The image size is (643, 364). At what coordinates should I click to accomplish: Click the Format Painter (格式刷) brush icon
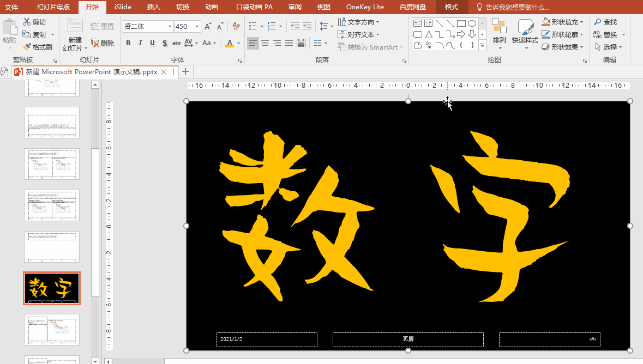coord(27,47)
